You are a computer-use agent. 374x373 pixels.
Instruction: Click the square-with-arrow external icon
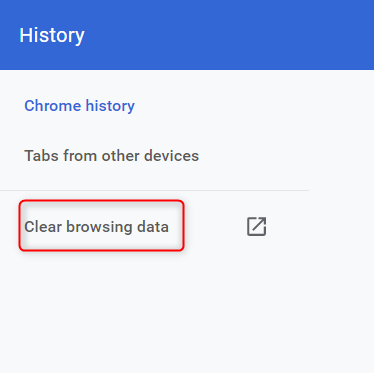tap(256, 227)
